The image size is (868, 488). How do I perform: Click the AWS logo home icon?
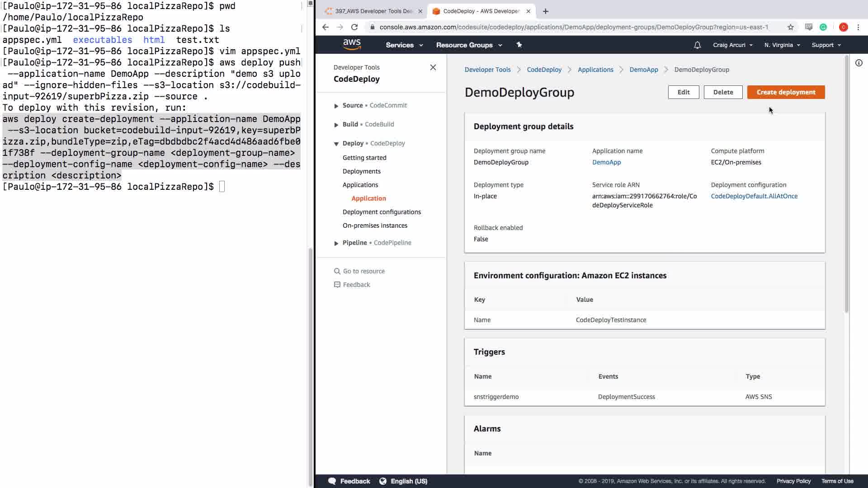click(x=352, y=44)
